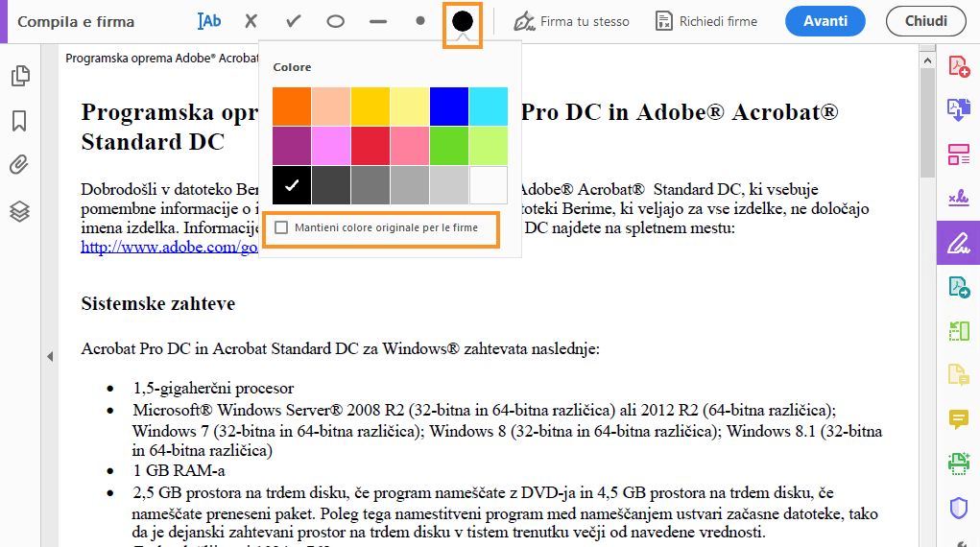The image size is (980, 547).
Task: Pick the pale yellow swatch
Action: [x=410, y=107]
